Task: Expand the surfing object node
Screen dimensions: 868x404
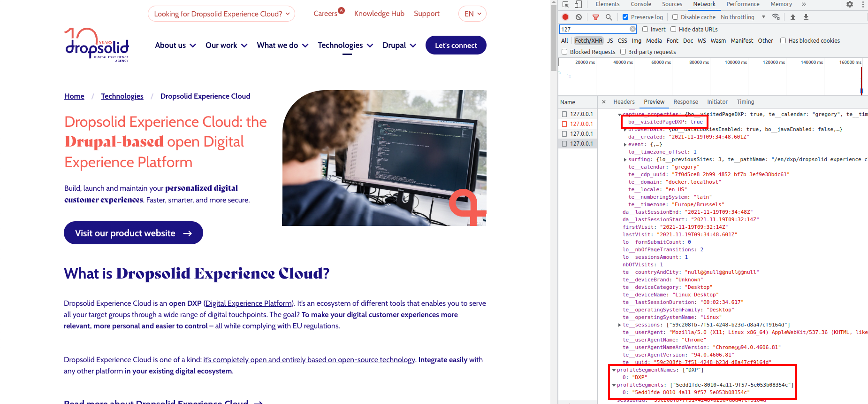Action: click(625, 160)
